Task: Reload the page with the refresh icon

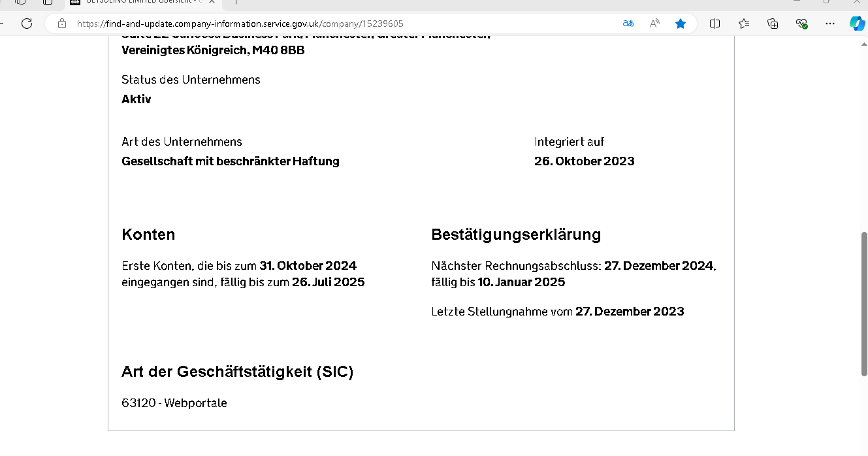Action: [x=27, y=24]
